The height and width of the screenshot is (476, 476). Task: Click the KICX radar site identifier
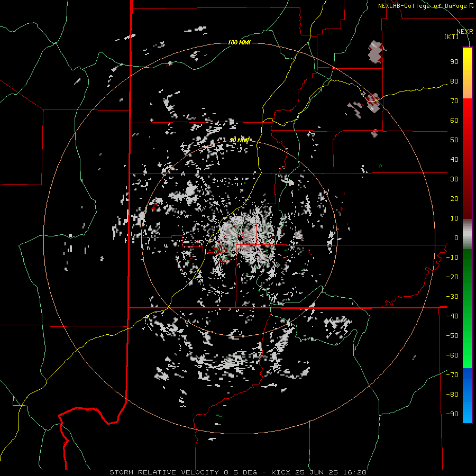[x=281, y=472]
